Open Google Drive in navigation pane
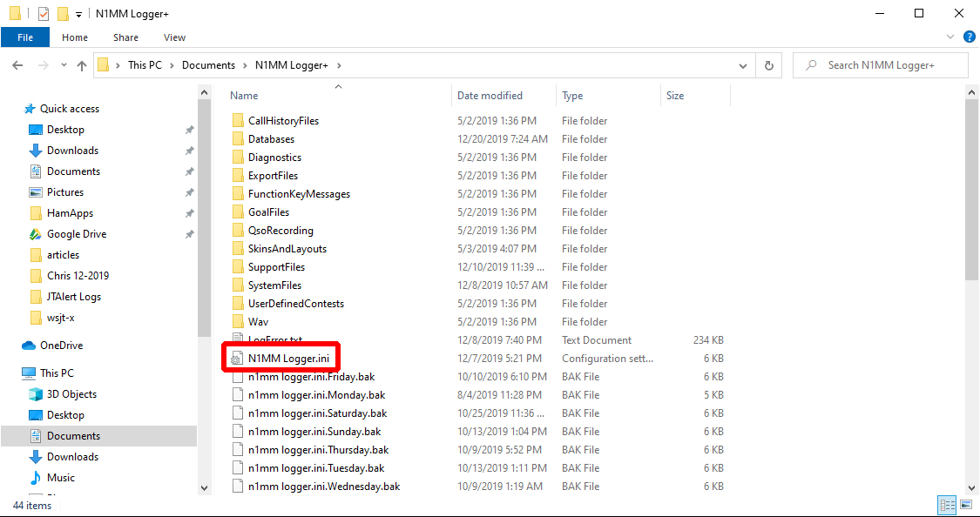The width and height of the screenshot is (980, 517). (x=77, y=234)
